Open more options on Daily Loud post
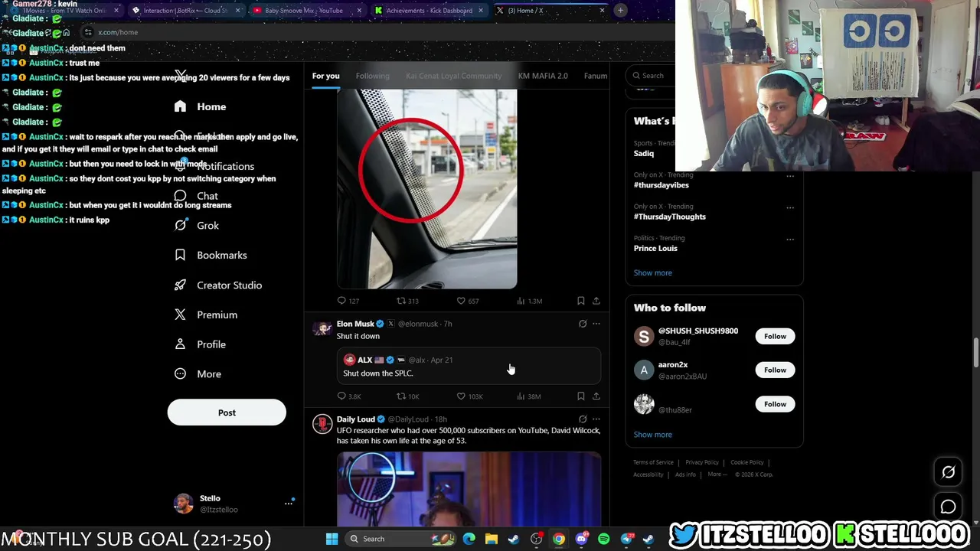Image resolution: width=980 pixels, height=551 pixels. (x=596, y=419)
